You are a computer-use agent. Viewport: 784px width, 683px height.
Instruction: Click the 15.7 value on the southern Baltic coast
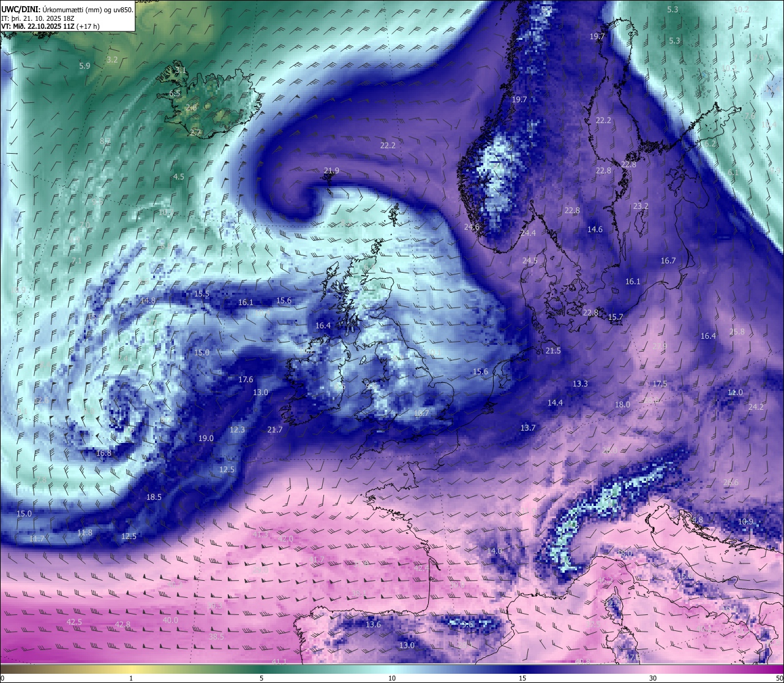pos(616,317)
